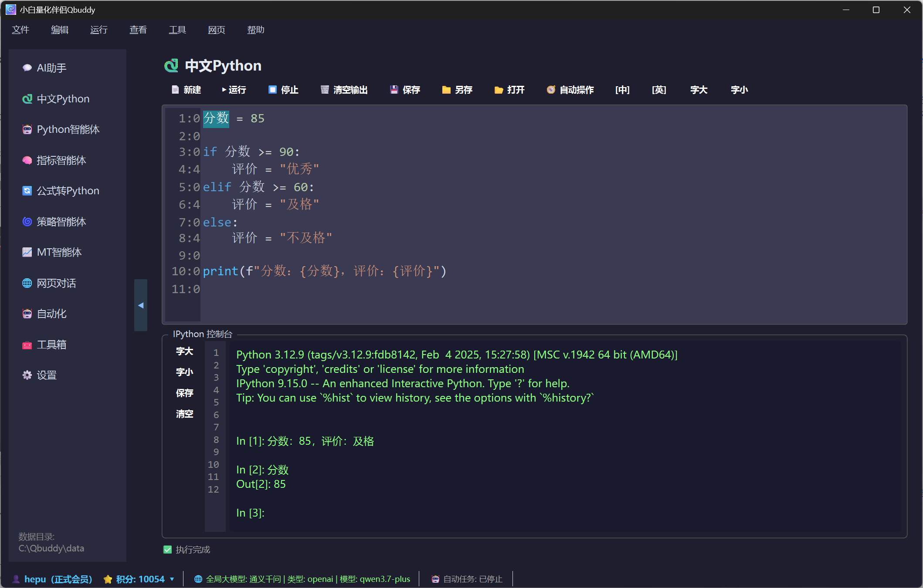
Task: Click the 全局大模型 globe icon
Action: point(198,579)
